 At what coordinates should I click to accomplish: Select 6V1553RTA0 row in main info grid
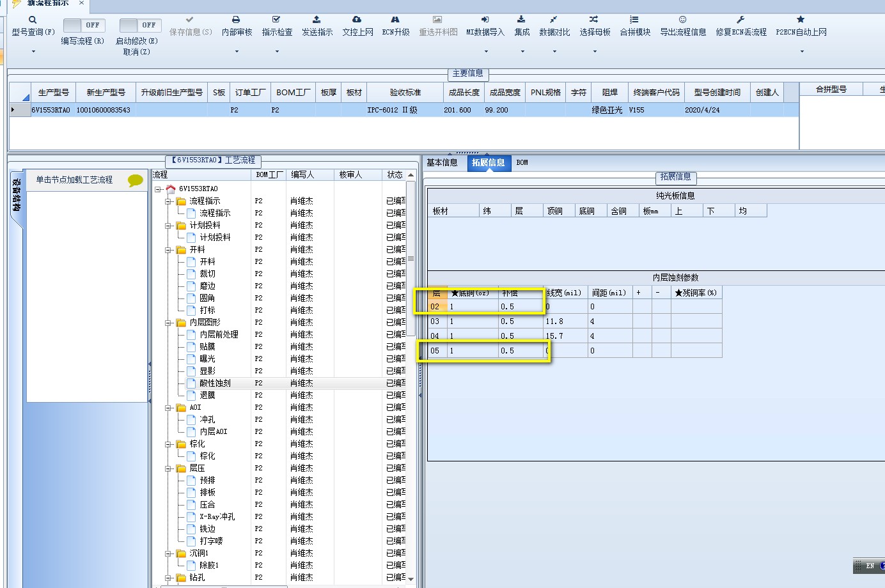(403, 110)
